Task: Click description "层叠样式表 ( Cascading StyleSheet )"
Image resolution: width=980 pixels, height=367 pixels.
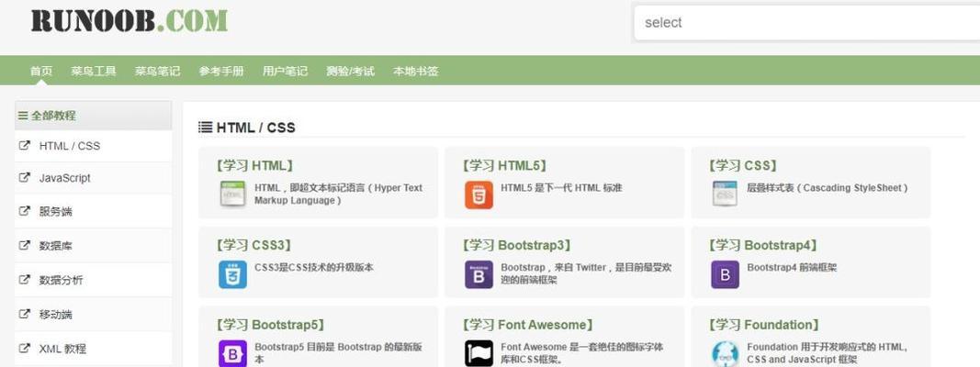Action: [x=827, y=188]
